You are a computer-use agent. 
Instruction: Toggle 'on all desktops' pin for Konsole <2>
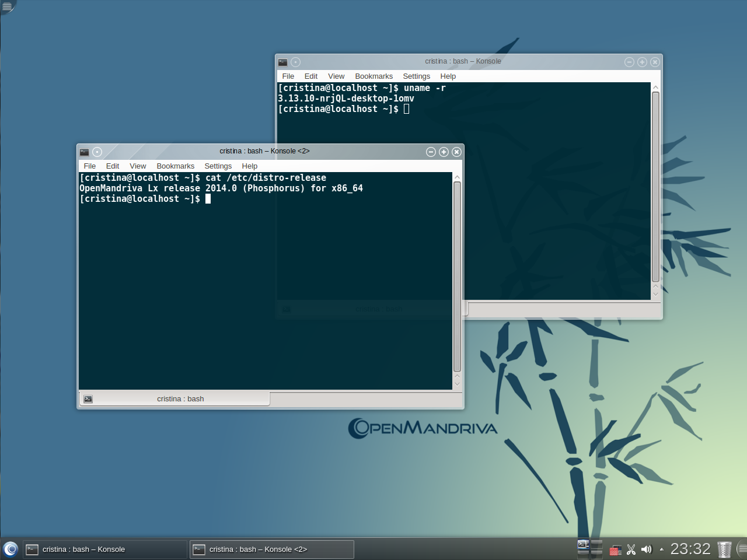97,152
